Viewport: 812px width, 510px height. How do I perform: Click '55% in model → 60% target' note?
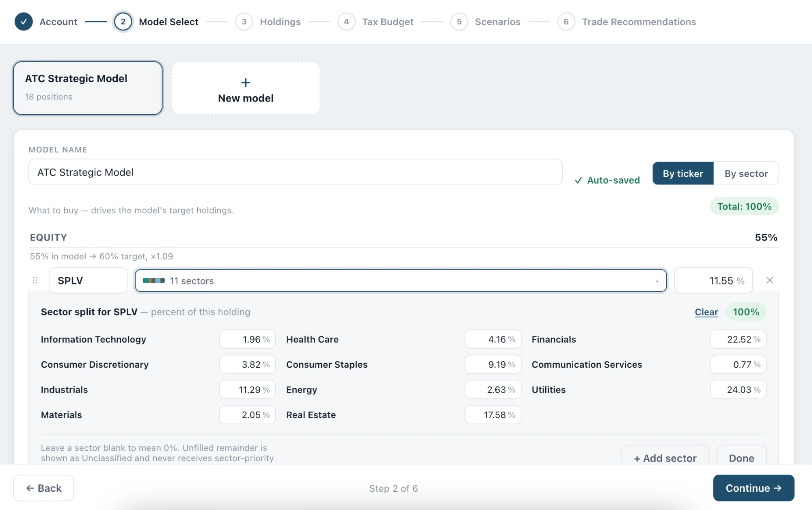click(x=101, y=256)
